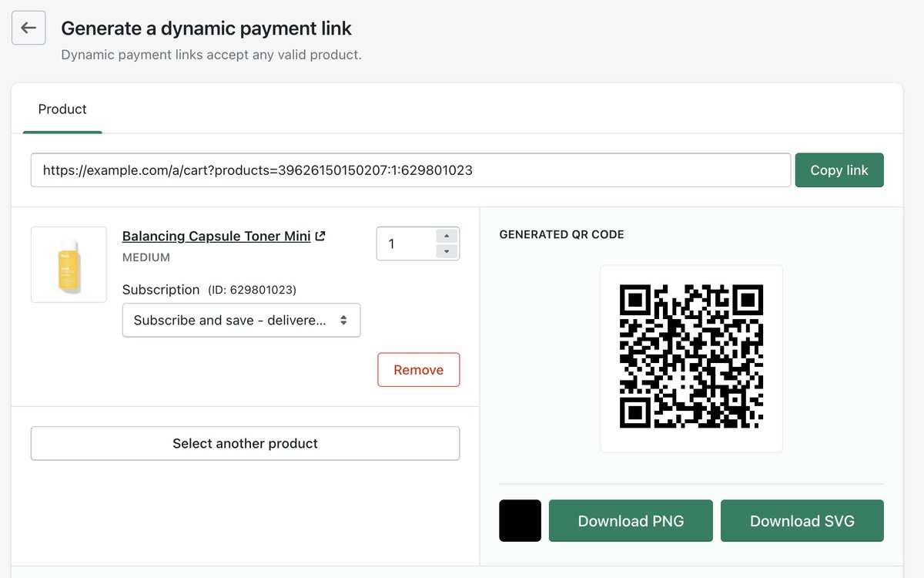Screen dimensions: 924x578
Task: Open external link icon beside product name
Action: click(x=320, y=237)
